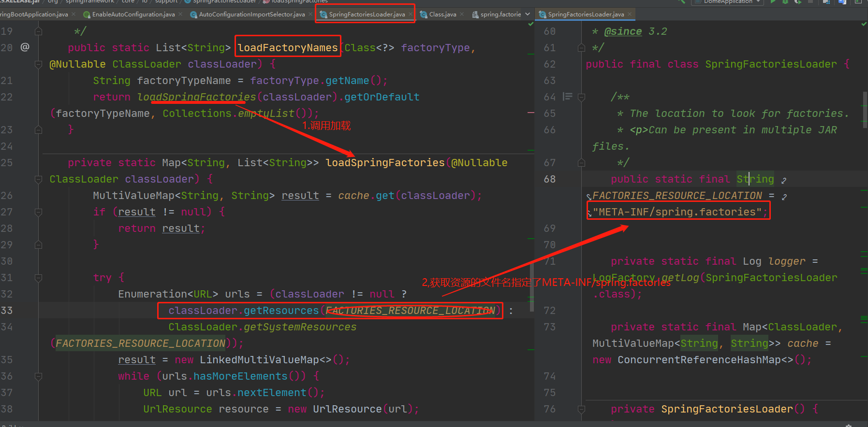Click fold marker at line 23 closing brace

coord(39,129)
